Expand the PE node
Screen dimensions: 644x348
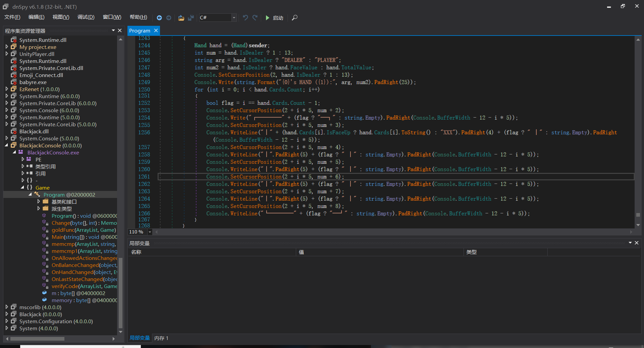[22, 159]
